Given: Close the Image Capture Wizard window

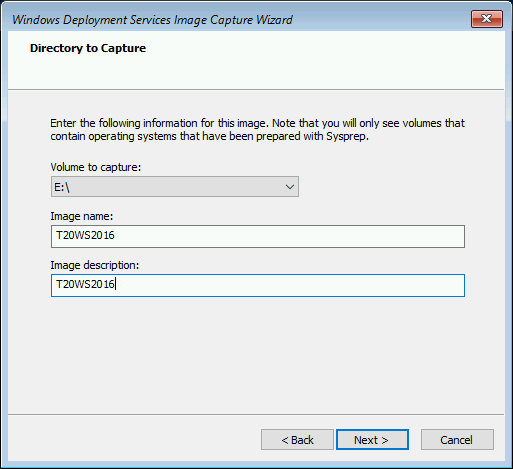Looking at the screenshot, I should [x=487, y=19].
